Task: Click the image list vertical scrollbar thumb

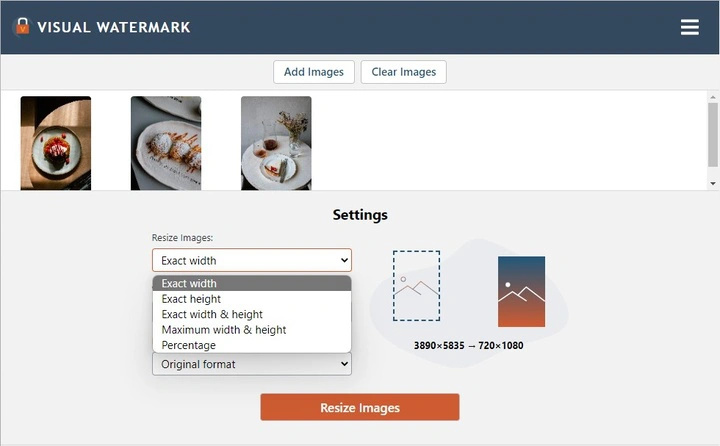Action: pos(713,134)
